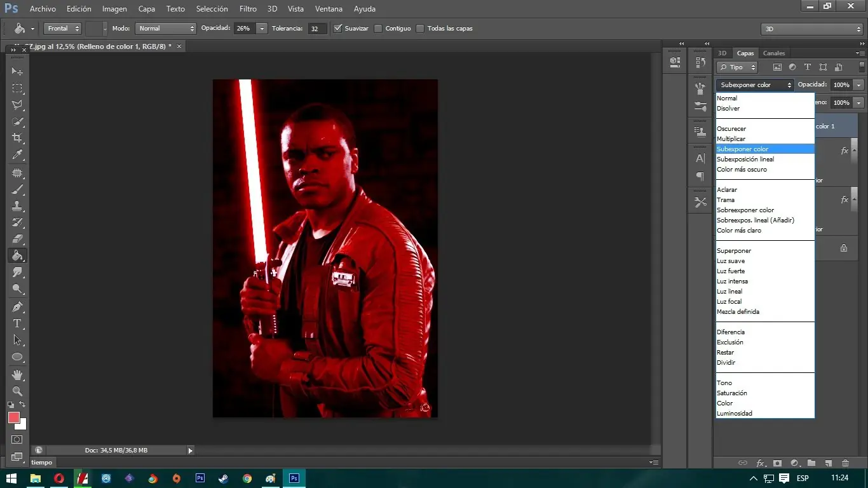Select the Paint Bucket tool

[x=18, y=255]
